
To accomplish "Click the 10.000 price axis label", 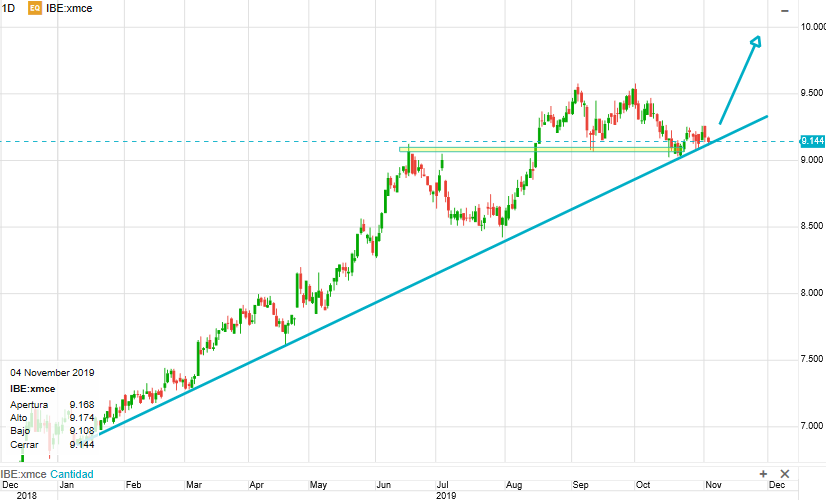I will click(x=810, y=26).
